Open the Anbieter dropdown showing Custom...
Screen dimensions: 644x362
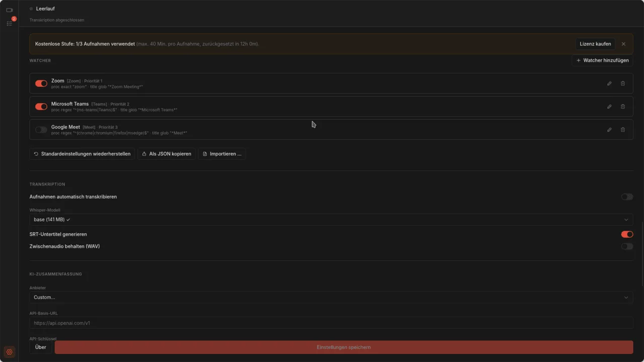(x=331, y=297)
